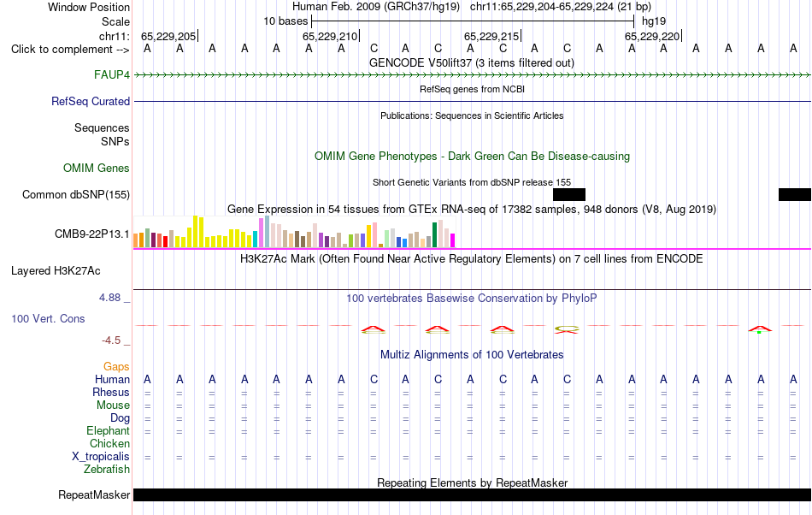The height and width of the screenshot is (515, 812).
Task: Click 'Click to complement -->' label
Action: pos(70,50)
